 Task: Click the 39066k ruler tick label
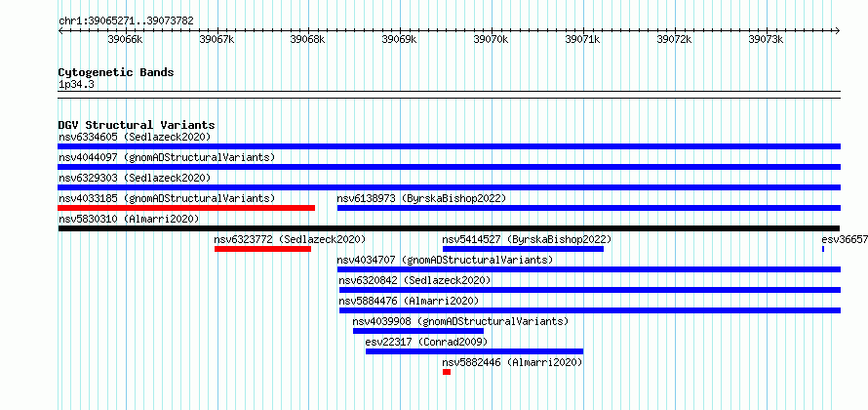tap(125, 40)
